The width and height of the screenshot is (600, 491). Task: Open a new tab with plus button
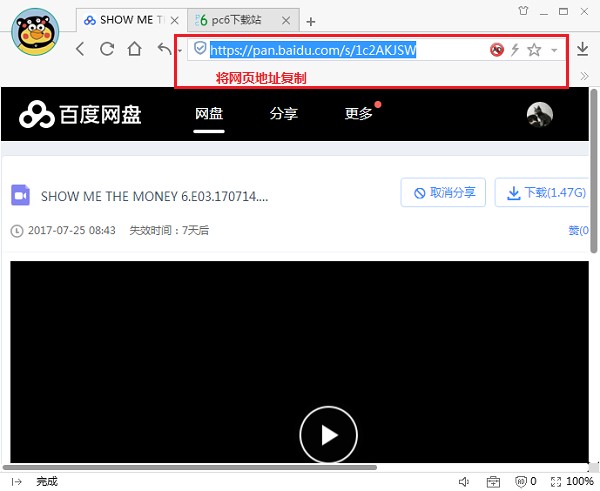[311, 21]
